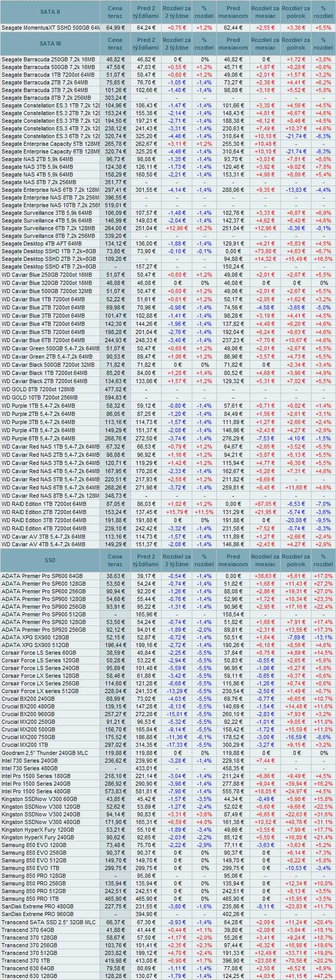Click 51,07 € current price of Seagate Barracuda 1TB
This screenshot has width=336, height=980.
click(116, 75)
